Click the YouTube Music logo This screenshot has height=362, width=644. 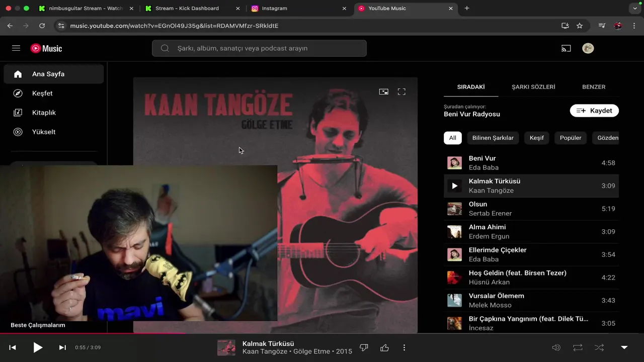coord(46,48)
